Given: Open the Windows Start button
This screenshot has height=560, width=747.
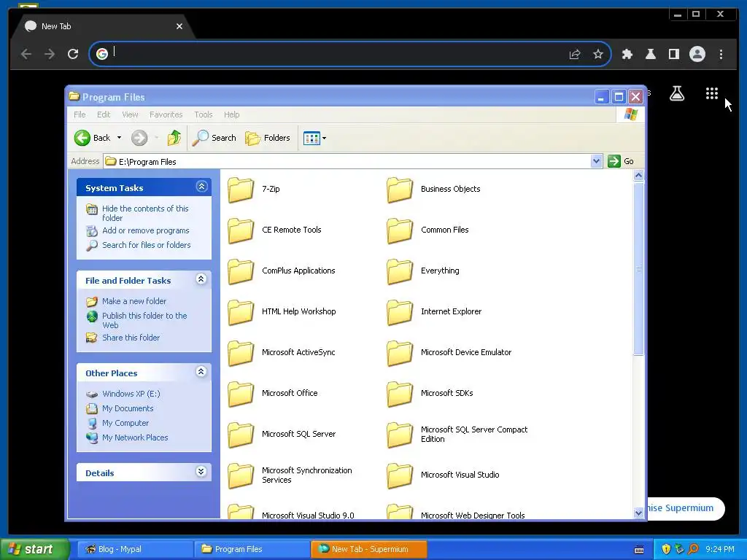Looking at the screenshot, I should [x=34, y=549].
